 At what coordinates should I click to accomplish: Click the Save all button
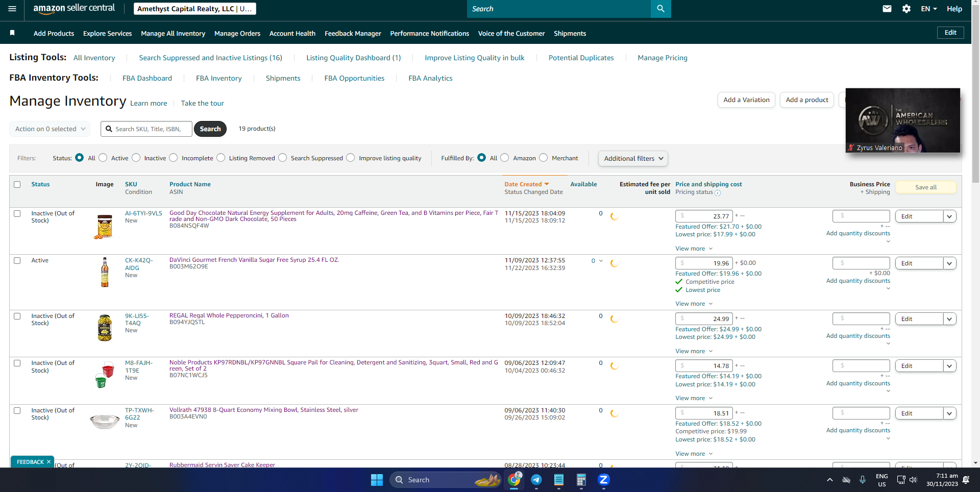coord(926,187)
